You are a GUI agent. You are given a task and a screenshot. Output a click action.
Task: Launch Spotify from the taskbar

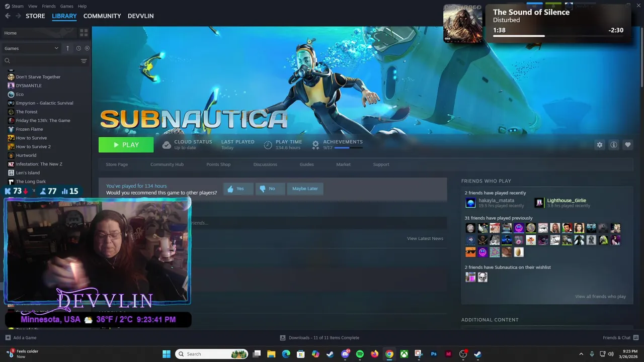pyautogui.click(x=360, y=354)
